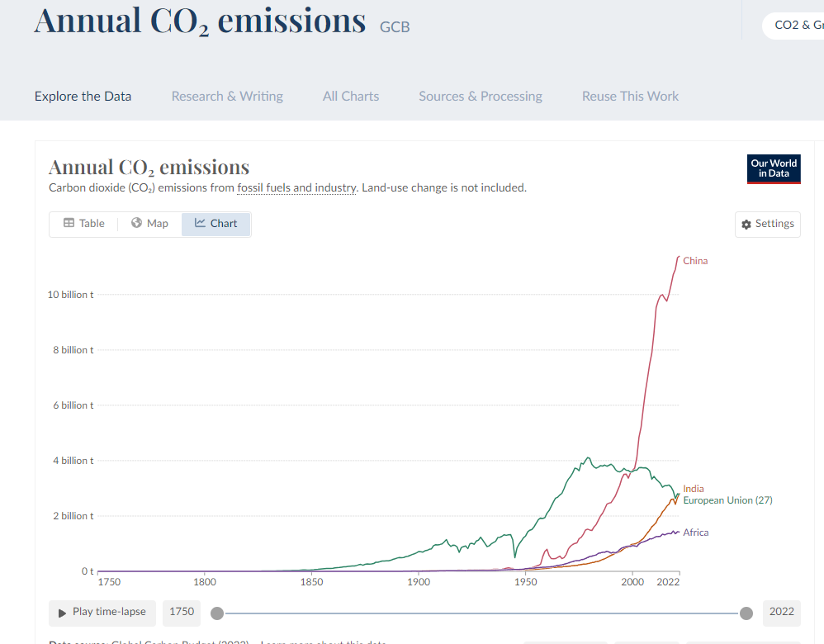Open the All Charts tab

click(x=351, y=97)
